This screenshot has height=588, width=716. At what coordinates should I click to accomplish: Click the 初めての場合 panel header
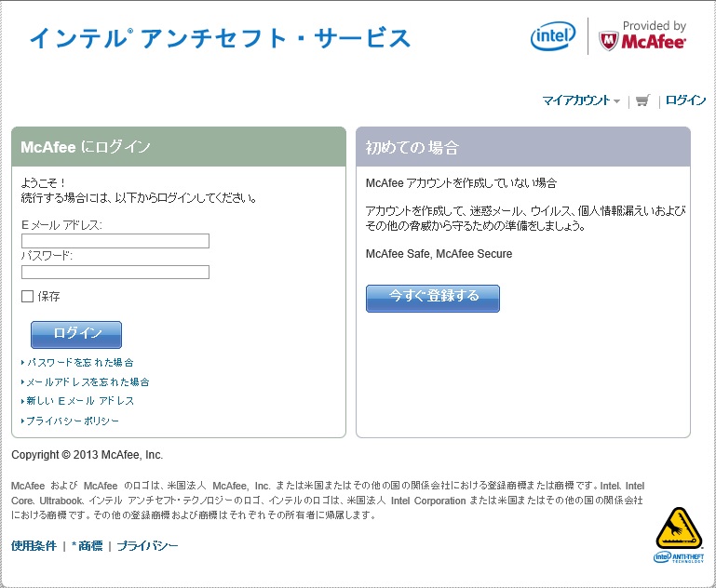click(523, 147)
